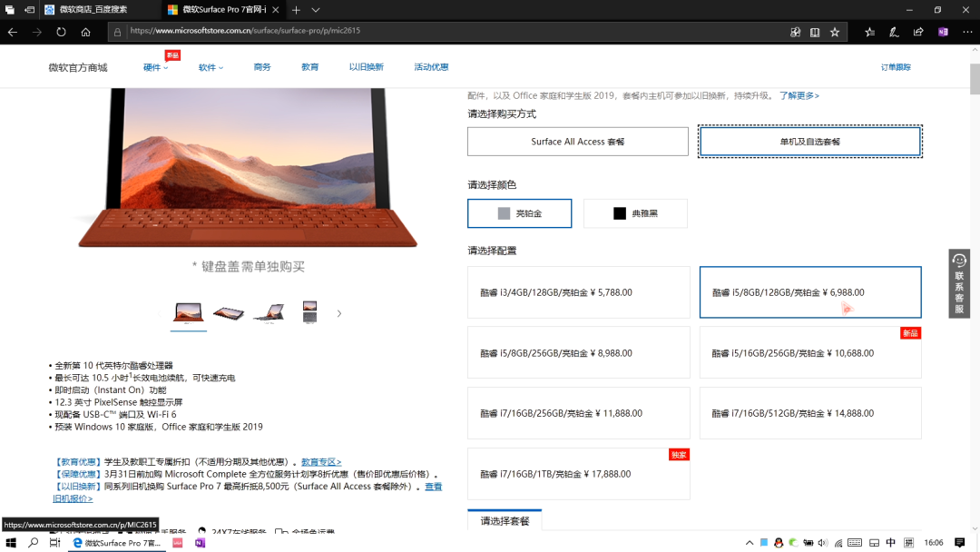Open the Windows Start menu
Screen dimensions: 980x552
click(11, 543)
